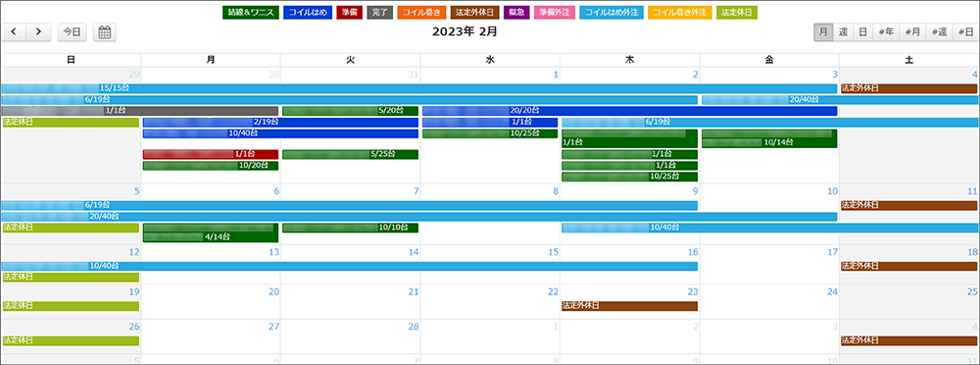Click 法定休日 event on February 12
Viewport: 980px width, 365px height.
[x=71, y=277]
